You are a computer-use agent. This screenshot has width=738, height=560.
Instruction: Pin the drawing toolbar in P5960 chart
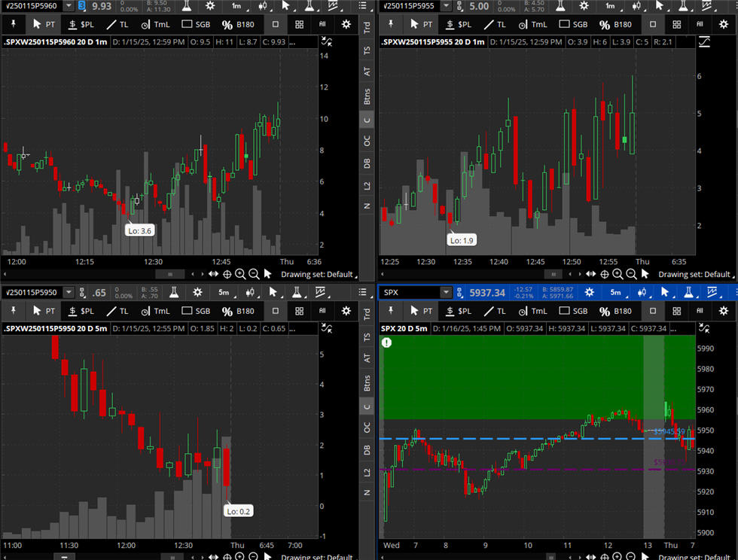coord(14,24)
